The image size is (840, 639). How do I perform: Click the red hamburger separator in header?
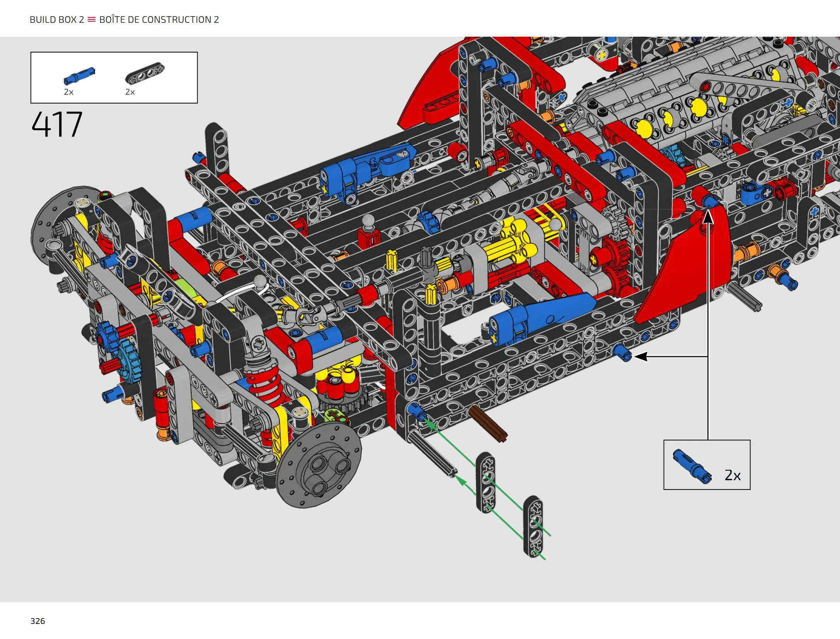click(x=92, y=19)
